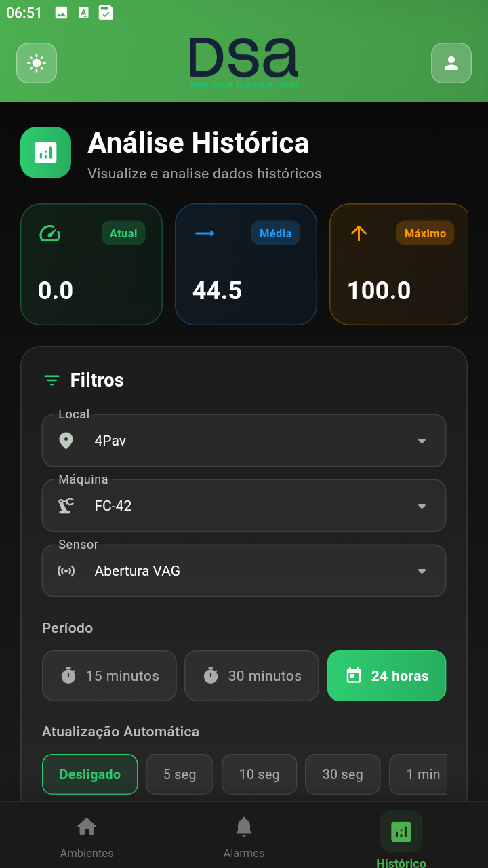Go to the Ambientes tab
The width and height of the screenshot is (488, 868).
coord(87,837)
